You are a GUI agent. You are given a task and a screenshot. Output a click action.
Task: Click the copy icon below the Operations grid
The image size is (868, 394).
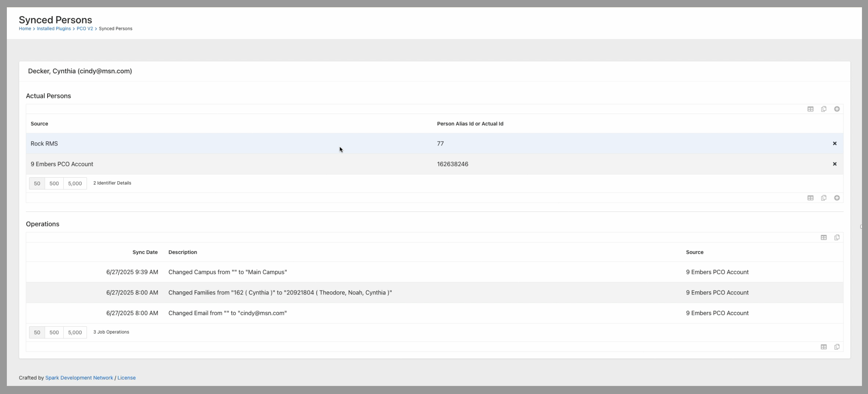pos(837,347)
